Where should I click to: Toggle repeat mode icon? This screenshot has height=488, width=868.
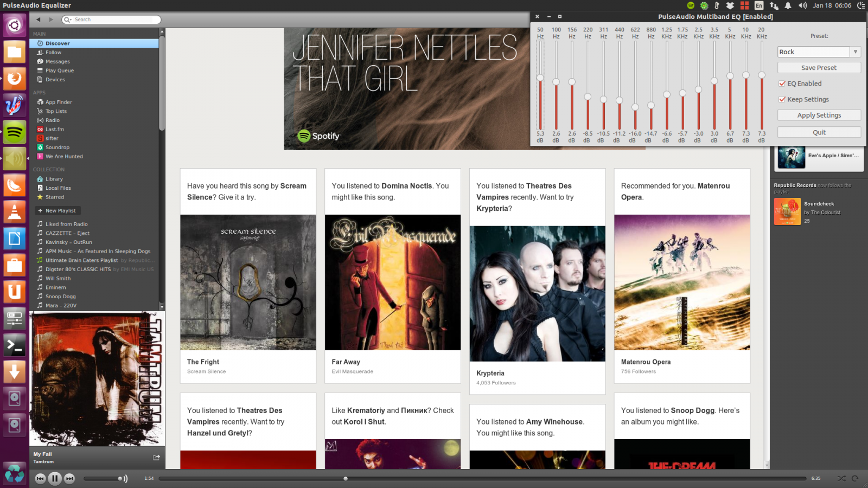tap(855, 478)
